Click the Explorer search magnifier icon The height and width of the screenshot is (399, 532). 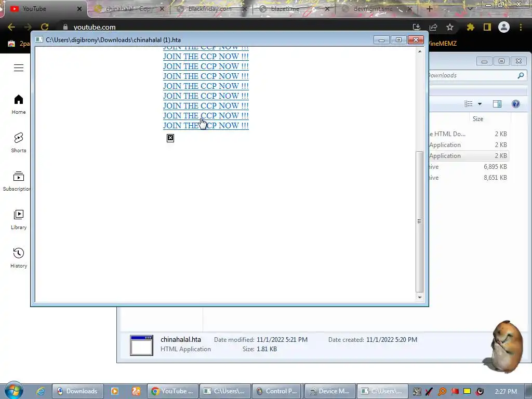point(521,75)
